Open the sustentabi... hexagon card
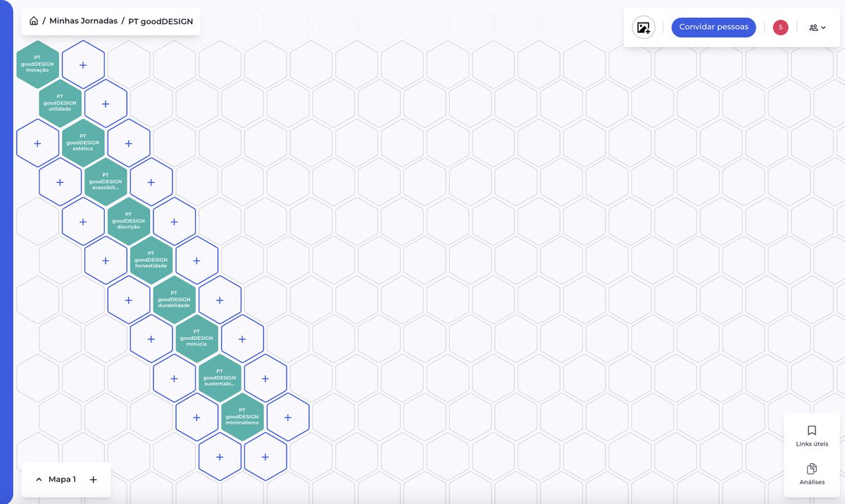The height and width of the screenshot is (504, 845). coord(220,378)
